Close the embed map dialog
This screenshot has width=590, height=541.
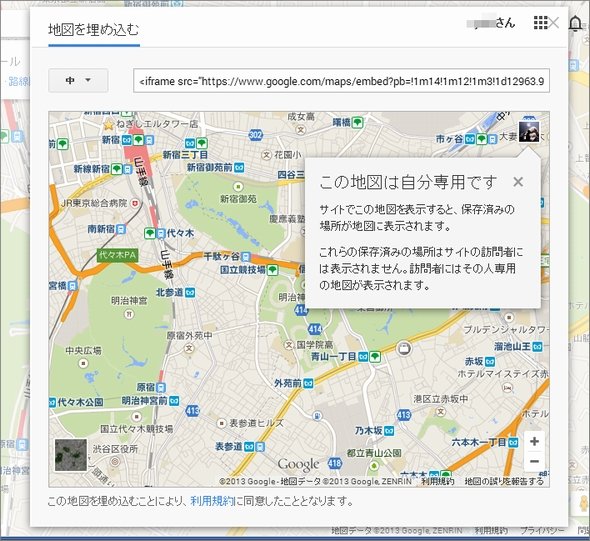(x=554, y=23)
